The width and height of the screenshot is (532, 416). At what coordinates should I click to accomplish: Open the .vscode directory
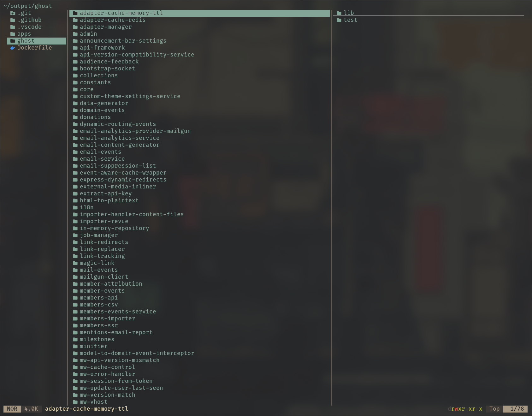29,27
